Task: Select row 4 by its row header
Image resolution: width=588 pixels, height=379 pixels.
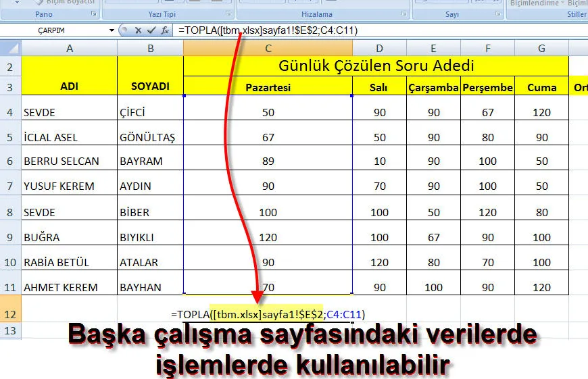Action: tap(10, 112)
